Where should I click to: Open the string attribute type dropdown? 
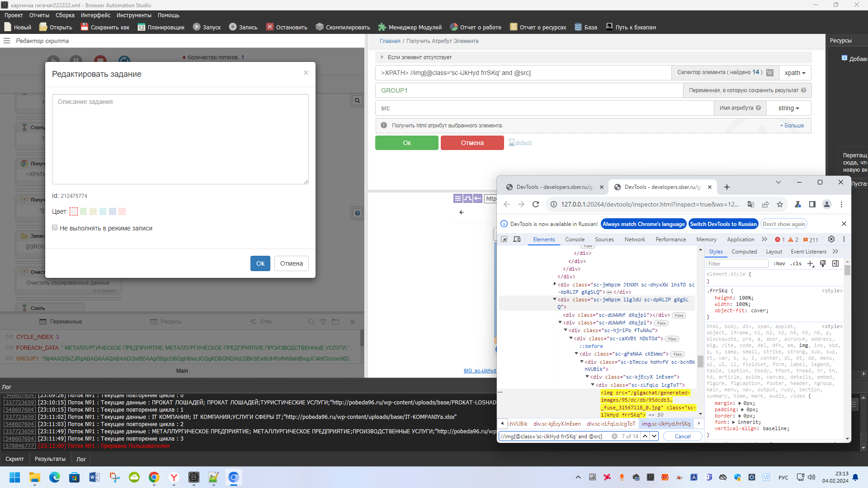788,108
